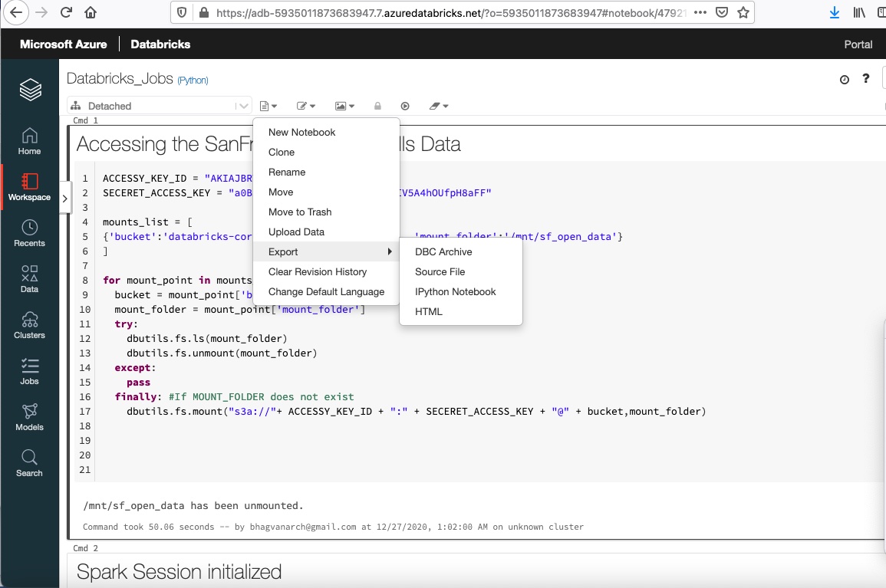This screenshot has width=886, height=588.
Task: Open the Edit menu dropdown
Action: coord(306,106)
